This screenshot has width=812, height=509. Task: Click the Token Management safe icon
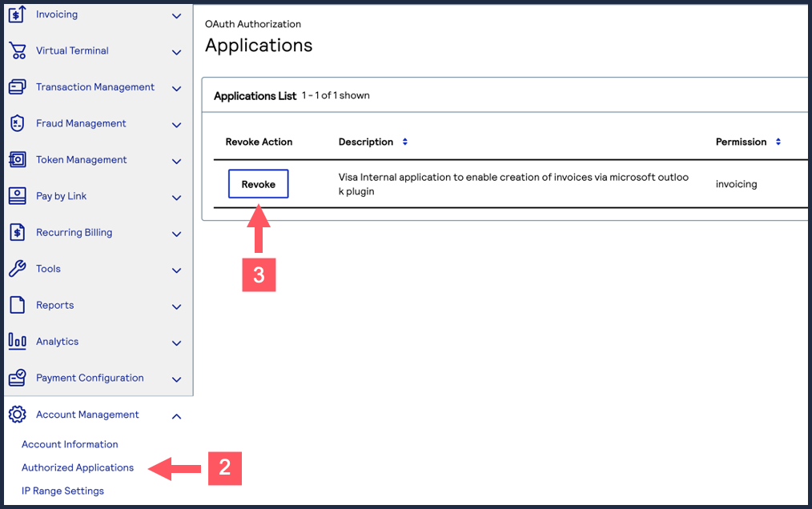point(17,160)
